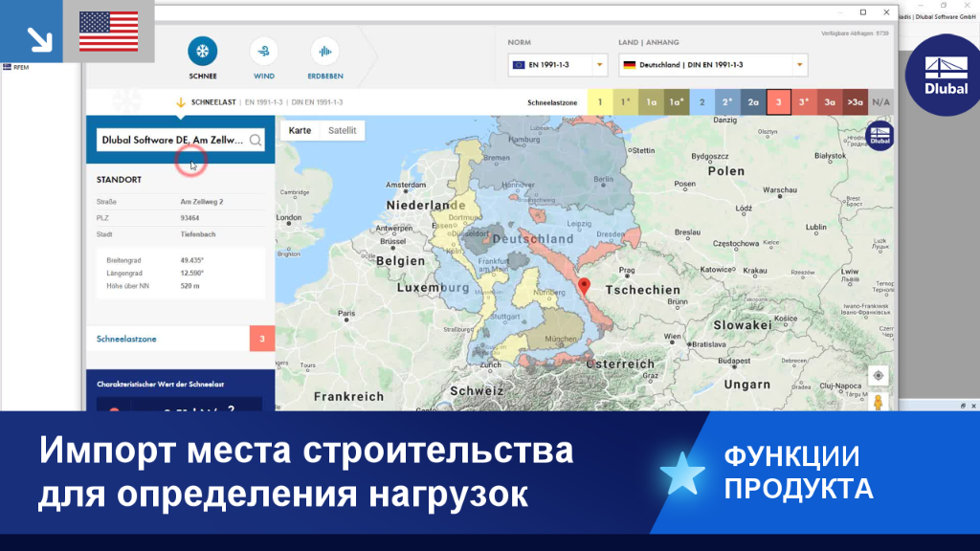Screen dimensions: 980x551
Task: Click the red location marker on map
Action: coord(584,286)
